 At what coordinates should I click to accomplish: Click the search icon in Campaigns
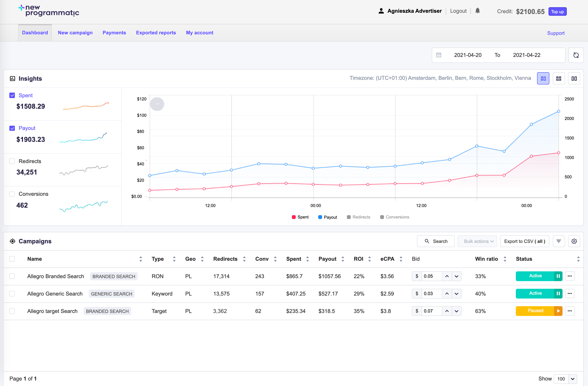tap(427, 241)
